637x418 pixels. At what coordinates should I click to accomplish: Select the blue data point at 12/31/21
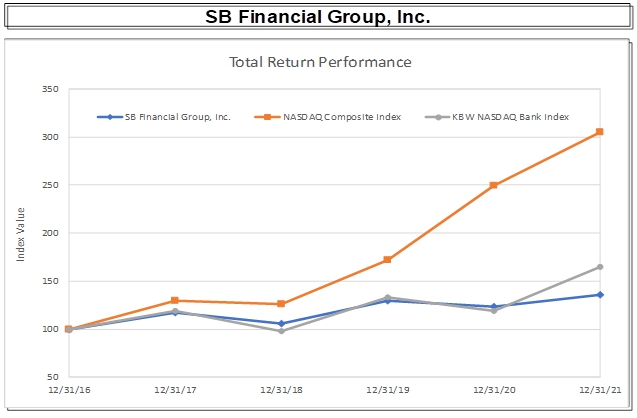600,295
